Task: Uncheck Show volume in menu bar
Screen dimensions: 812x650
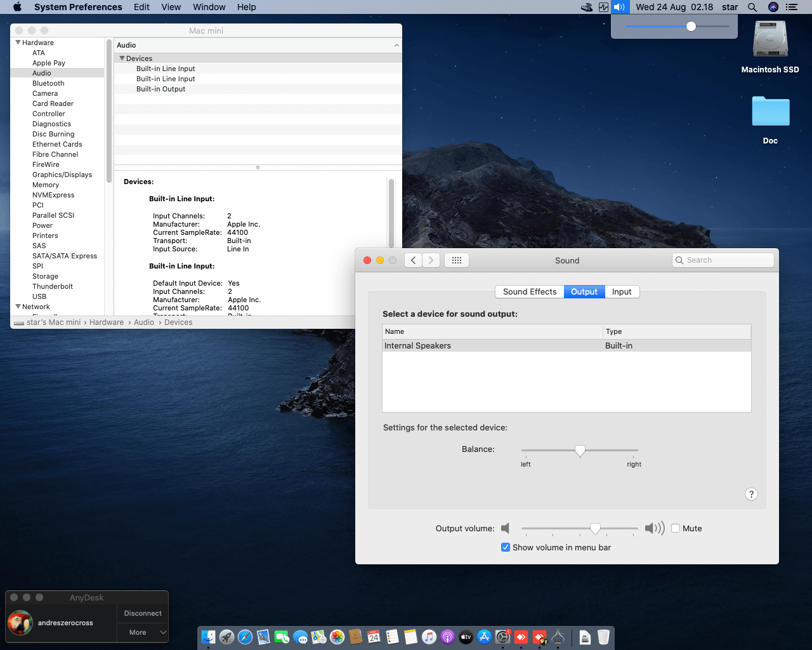Action: [x=506, y=547]
